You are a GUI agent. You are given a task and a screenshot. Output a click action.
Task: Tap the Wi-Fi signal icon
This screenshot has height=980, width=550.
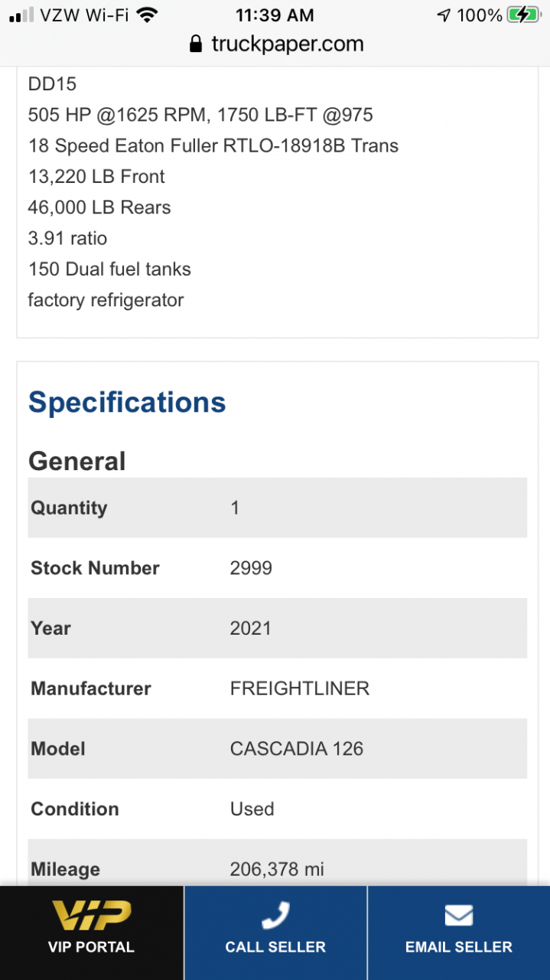[x=147, y=15]
